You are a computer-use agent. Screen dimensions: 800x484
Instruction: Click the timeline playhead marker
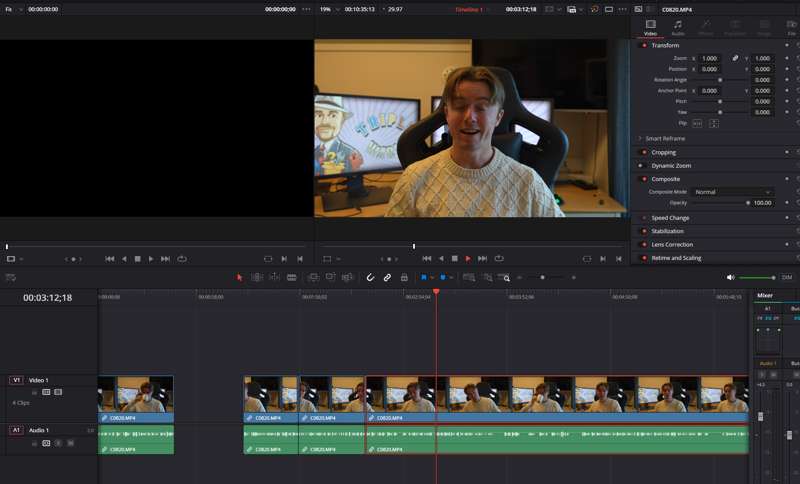[436, 292]
